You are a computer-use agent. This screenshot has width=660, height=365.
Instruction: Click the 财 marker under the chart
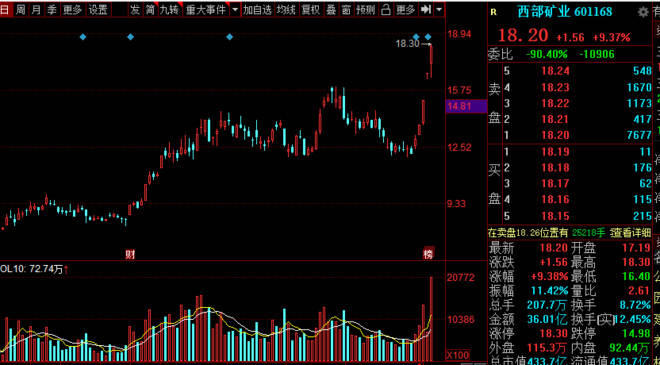[x=130, y=254]
